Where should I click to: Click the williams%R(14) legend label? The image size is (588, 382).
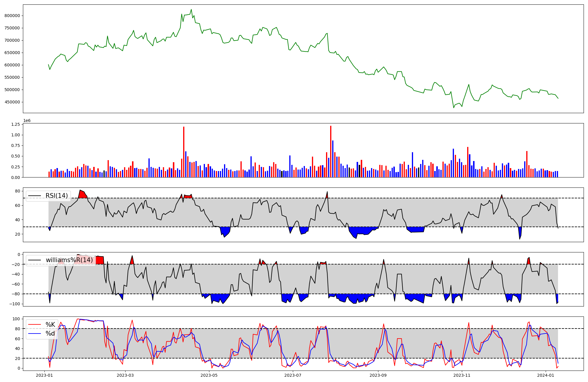click(69, 260)
